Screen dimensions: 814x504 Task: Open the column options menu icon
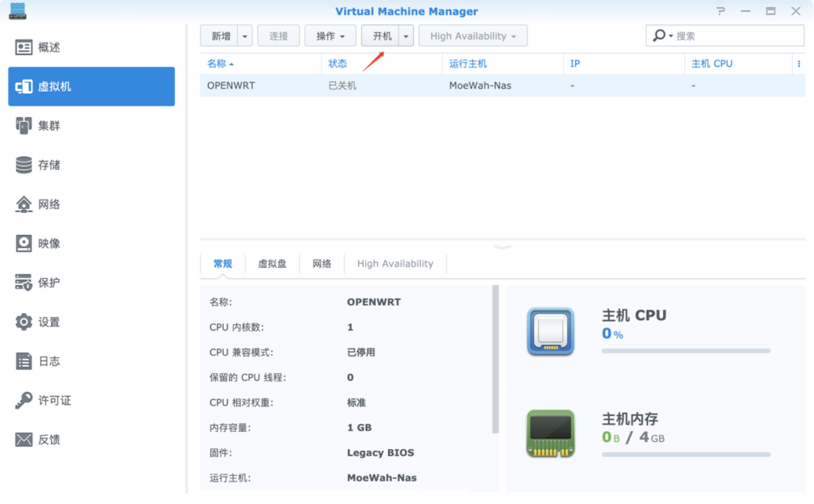799,64
